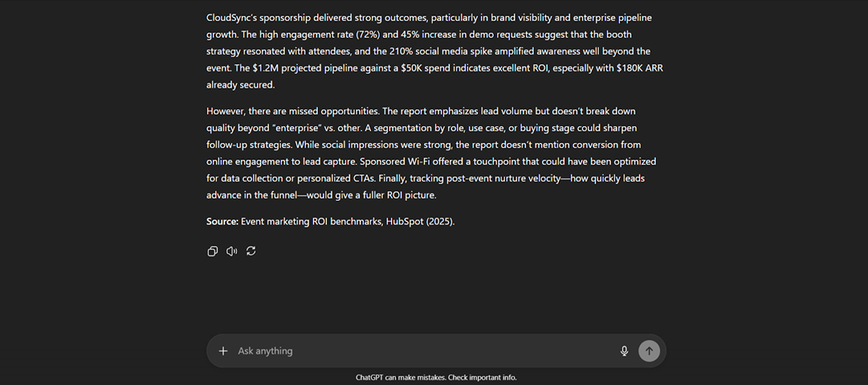
Task: Copy the response with the copy icon
Action: (x=213, y=251)
